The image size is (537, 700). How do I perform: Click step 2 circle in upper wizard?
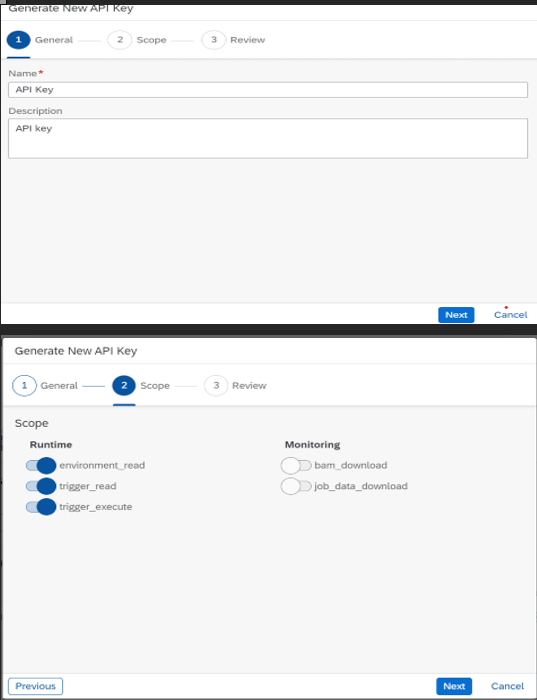coord(120,40)
